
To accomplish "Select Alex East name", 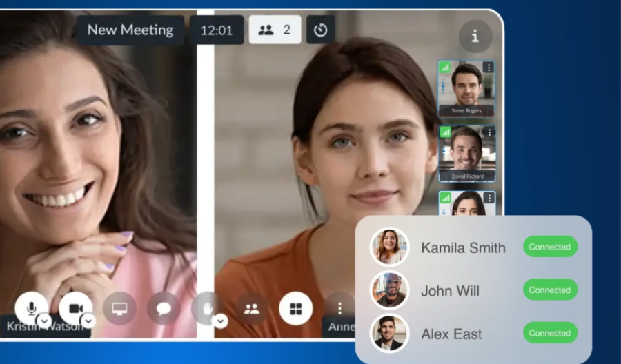I will [x=451, y=334].
